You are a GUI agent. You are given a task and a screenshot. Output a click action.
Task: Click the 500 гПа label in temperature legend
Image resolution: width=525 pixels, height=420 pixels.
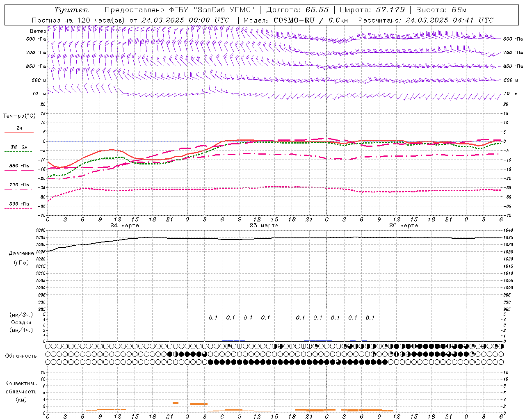[19, 204]
